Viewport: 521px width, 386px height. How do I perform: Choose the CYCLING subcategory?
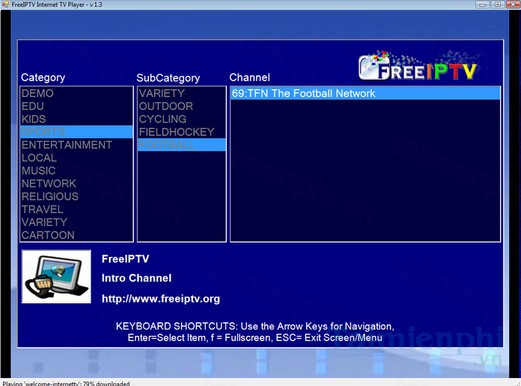click(x=182, y=119)
